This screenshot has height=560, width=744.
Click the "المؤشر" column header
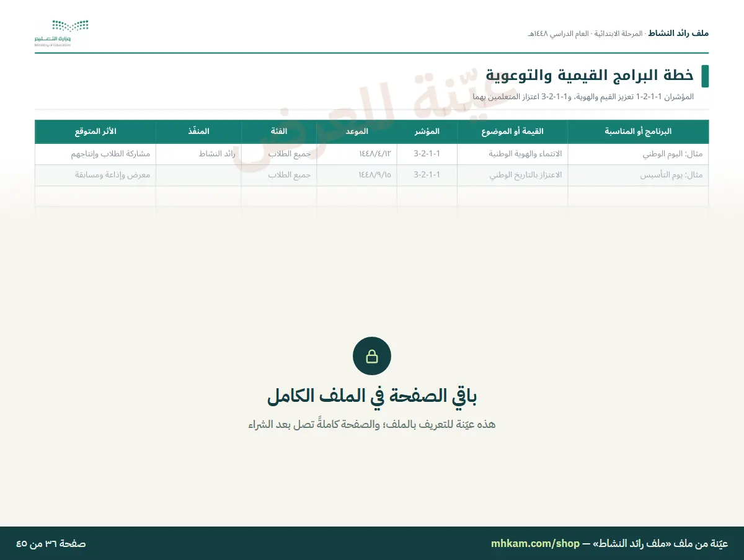[x=427, y=131]
